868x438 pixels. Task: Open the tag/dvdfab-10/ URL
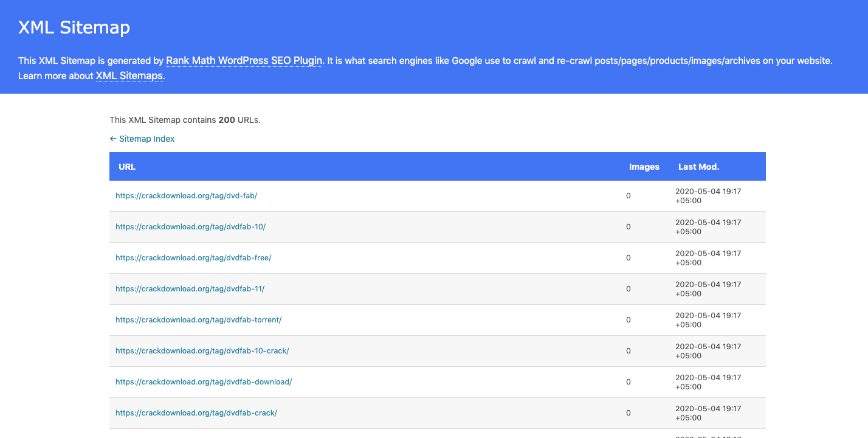[190, 227]
